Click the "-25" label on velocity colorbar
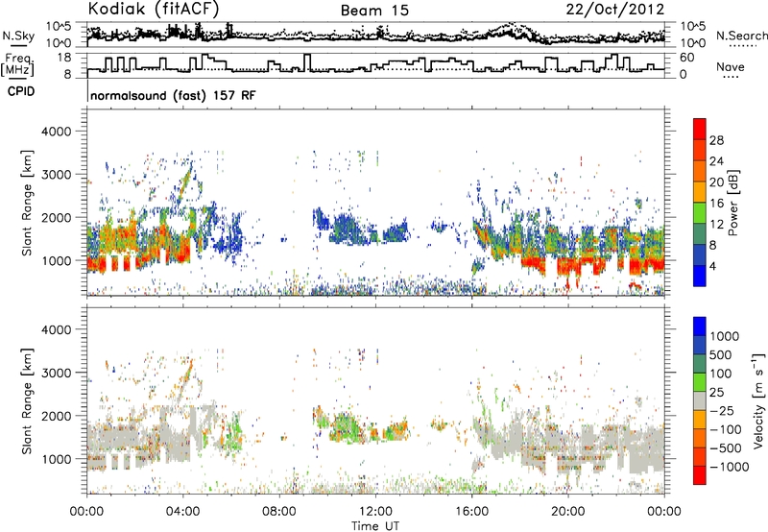768x532 pixels. [722, 411]
